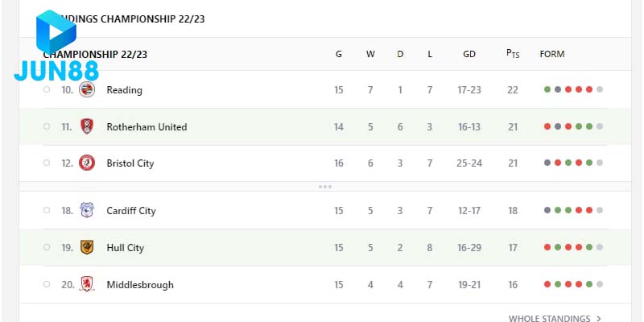Open the Middlesbrough team link
This screenshot has width=644, height=322.
(x=140, y=285)
